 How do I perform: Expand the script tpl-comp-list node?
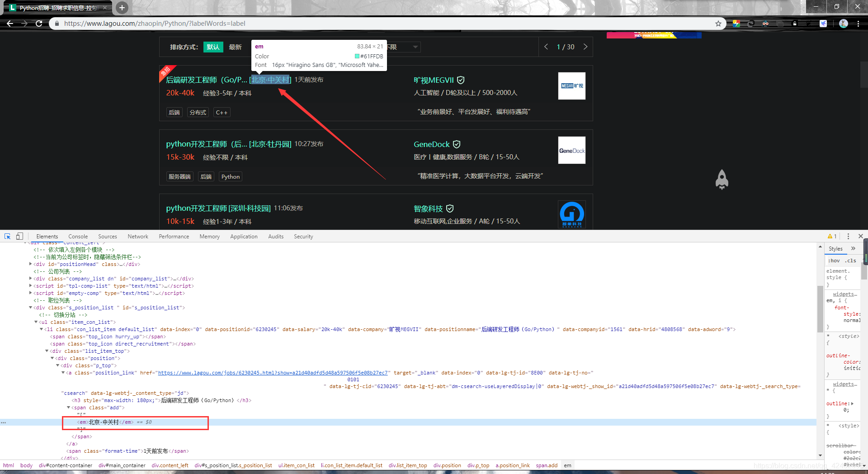[x=31, y=286]
